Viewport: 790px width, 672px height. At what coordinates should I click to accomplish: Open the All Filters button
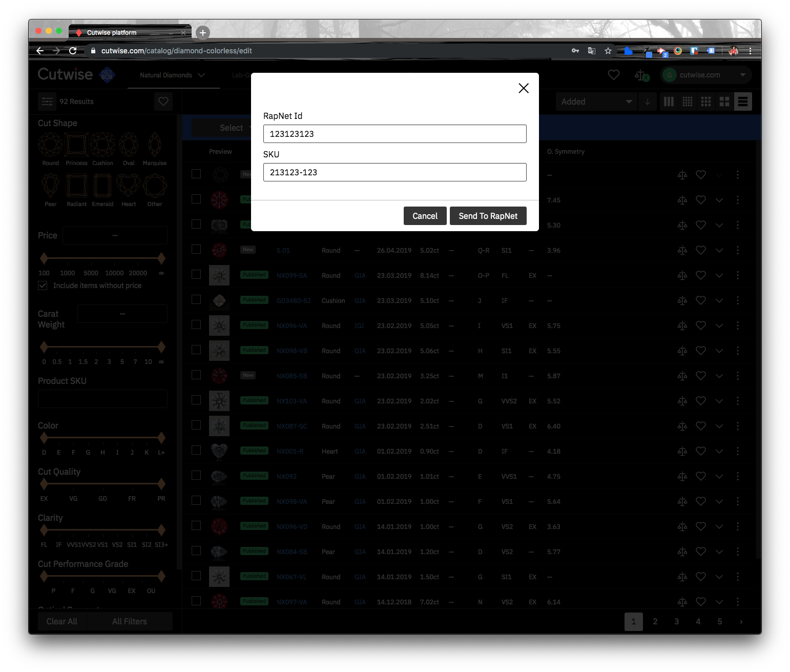point(130,621)
